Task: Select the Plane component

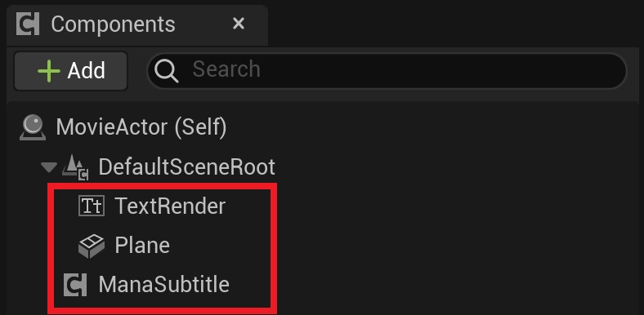Action: click(x=142, y=246)
